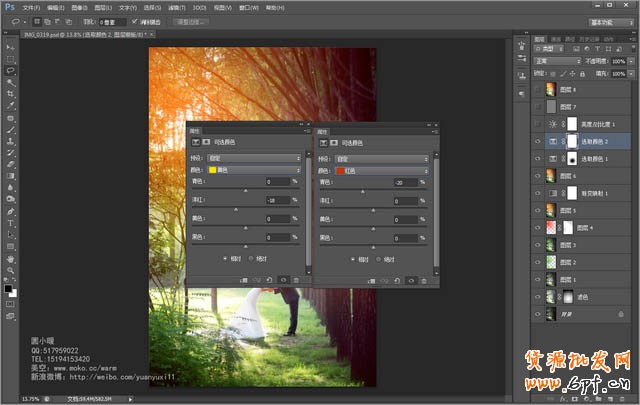Select the Lasso tool in the toolbox
This screenshot has width=640, height=405.
(x=10, y=71)
